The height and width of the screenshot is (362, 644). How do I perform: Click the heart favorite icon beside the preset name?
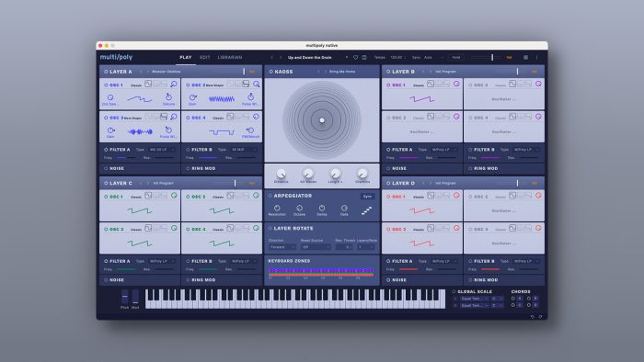point(356,57)
